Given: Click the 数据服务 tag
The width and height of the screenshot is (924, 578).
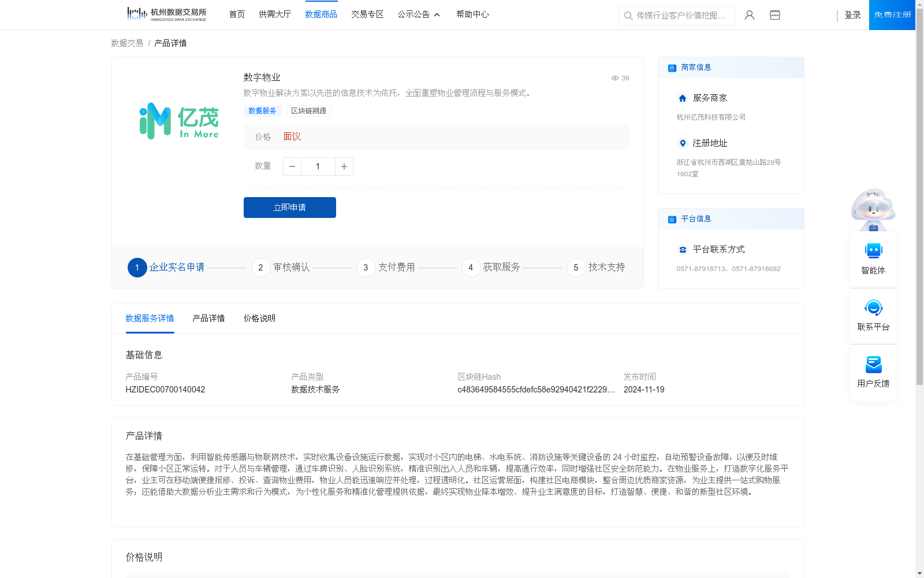Looking at the screenshot, I should tap(262, 111).
